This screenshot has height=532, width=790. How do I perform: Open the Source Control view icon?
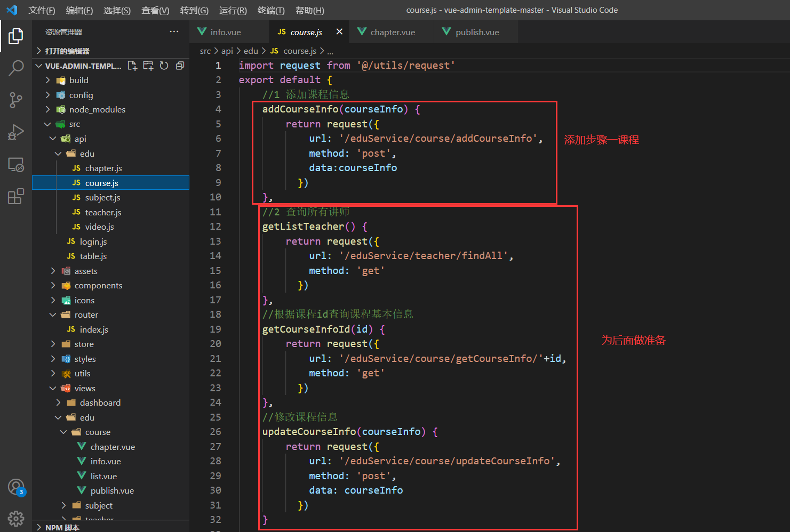[16, 100]
